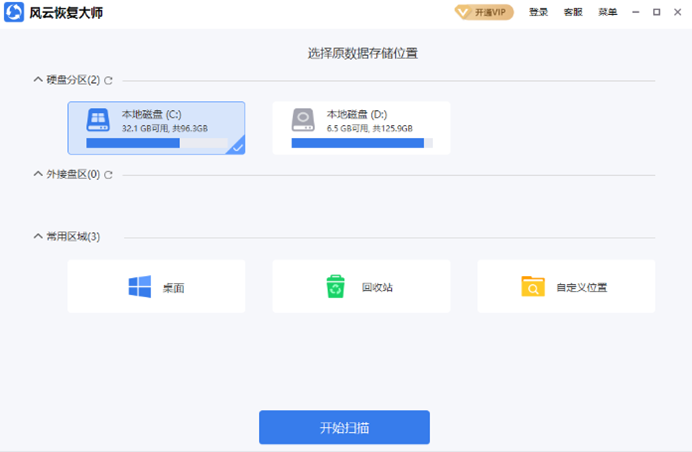This screenshot has width=692, height=452.
Task: Collapse the 常用区域(3) section
Action: (38, 237)
